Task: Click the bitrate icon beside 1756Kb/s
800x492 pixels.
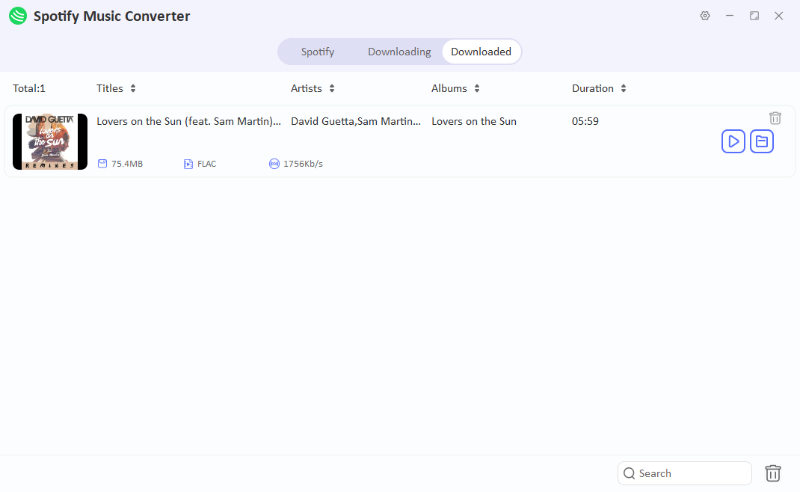Action: [274, 164]
